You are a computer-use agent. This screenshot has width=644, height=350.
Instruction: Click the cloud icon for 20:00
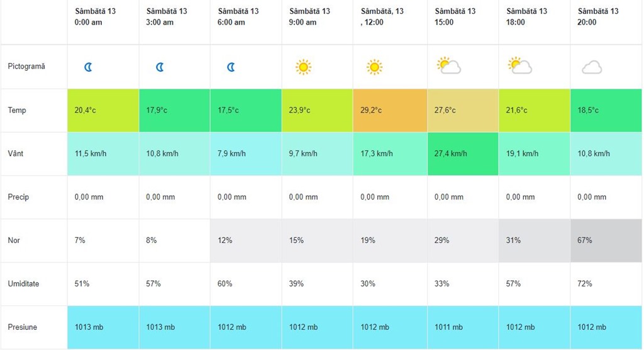point(592,67)
